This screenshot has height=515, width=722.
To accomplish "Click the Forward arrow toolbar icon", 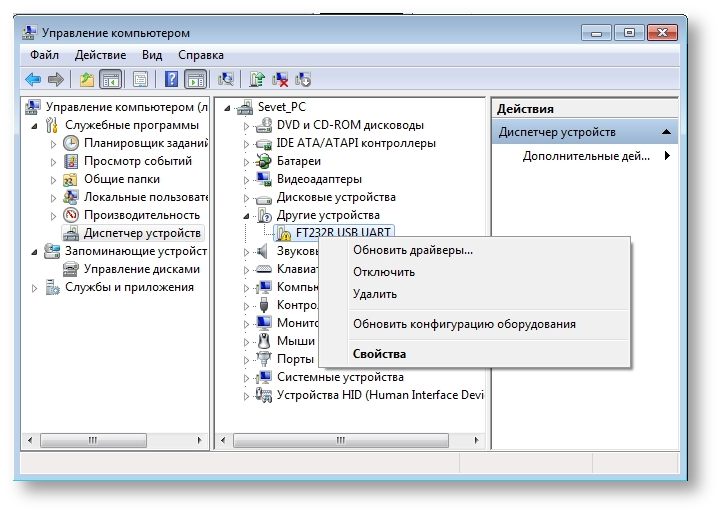I will pyautogui.click(x=56, y=80).
